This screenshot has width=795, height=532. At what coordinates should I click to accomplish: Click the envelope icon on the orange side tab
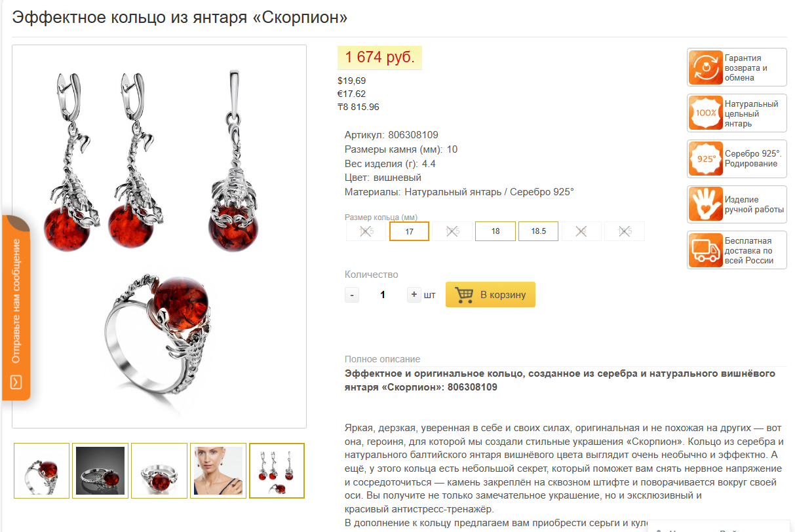(x=16, y=382)
